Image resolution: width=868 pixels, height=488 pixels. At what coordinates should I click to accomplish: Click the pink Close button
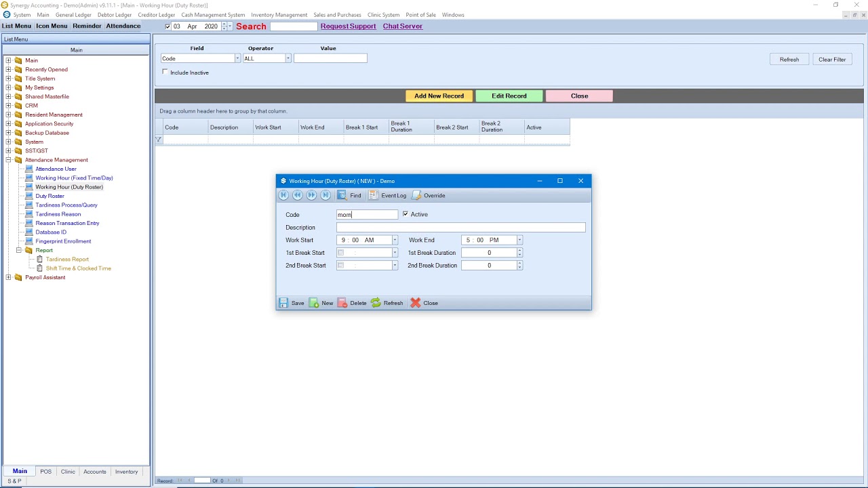[579, 96]
